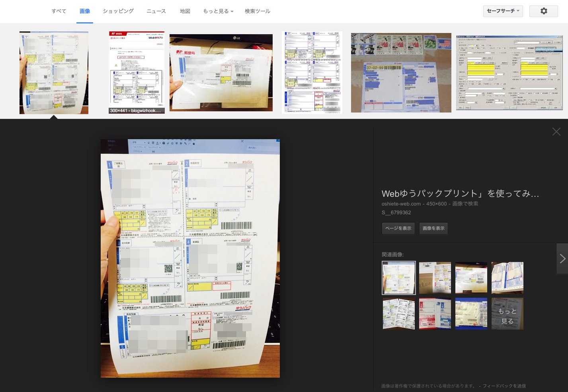Viewport: 568px width, 392px height.
Task: Open the blue-background related image in bottom row
Action: (x=471, y=314)
